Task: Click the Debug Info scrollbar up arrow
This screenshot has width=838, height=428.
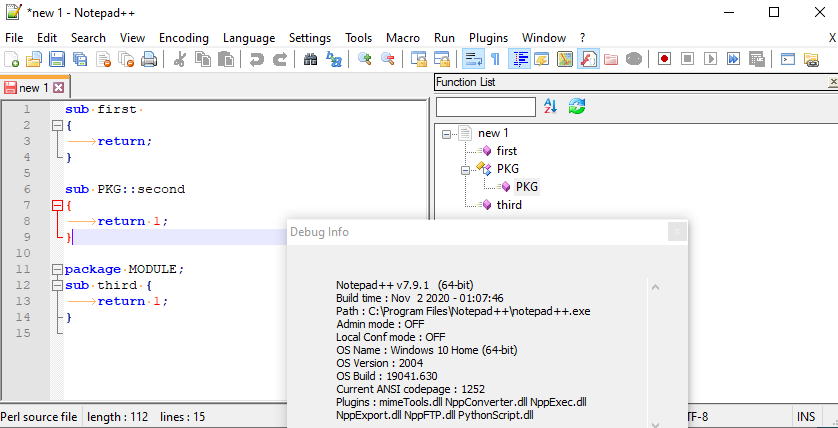Action: pos(656,287)
